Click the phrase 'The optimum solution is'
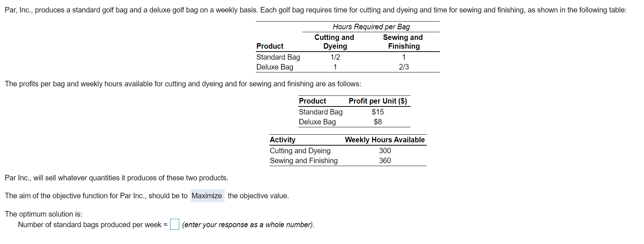644x244 pixels. [44, 214]
